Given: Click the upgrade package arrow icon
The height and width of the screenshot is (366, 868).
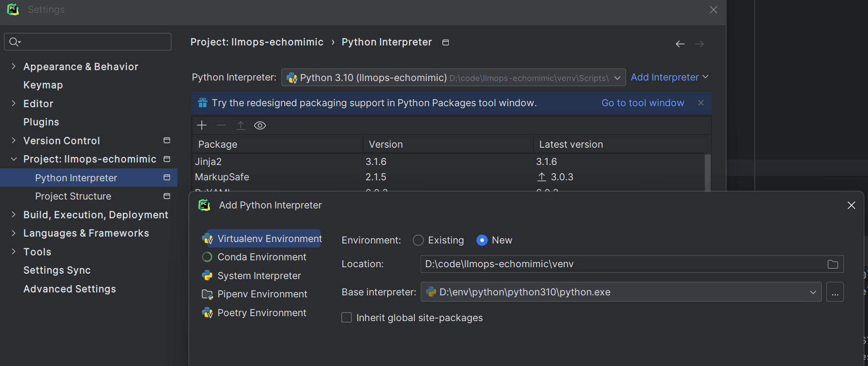Looking at the screenshot, I should pyautogui.click(x=241, y=125).
